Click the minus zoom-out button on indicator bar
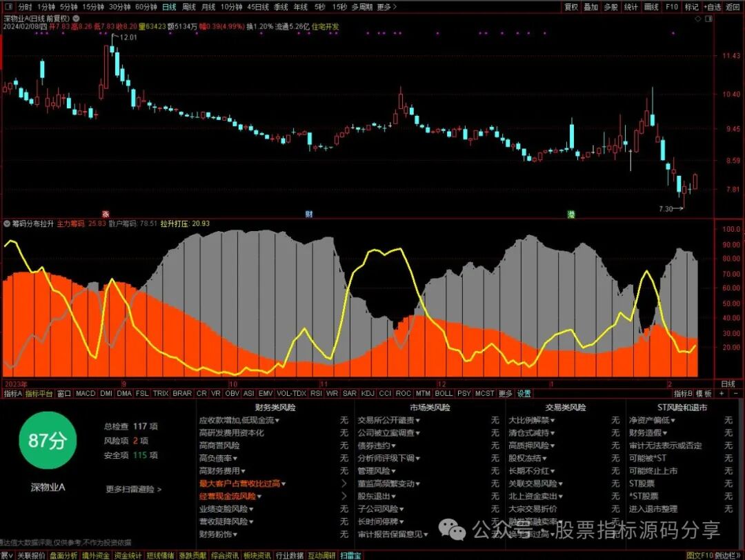 736,393
